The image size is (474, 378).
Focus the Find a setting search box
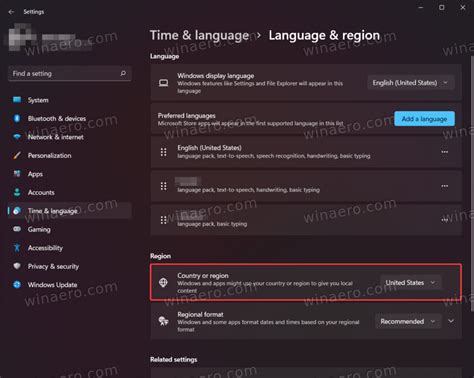coord(70,74)
